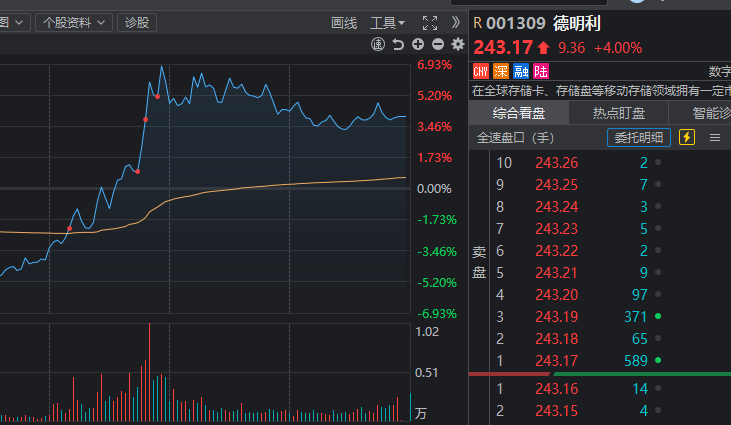731x425 pixels.
Task: Click sell level 1 price 243.17
Action: (557, 360)
